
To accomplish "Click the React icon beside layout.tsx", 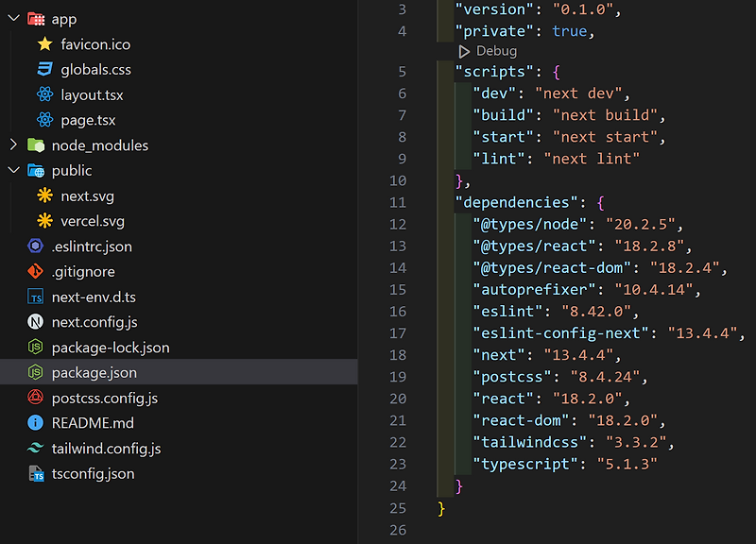I will pyautogui.click(x=44, y=94).
